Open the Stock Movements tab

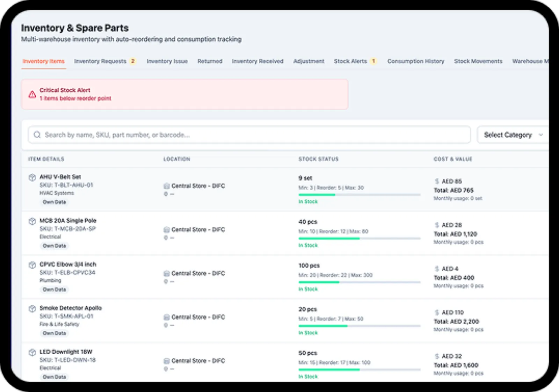(478, 61)
